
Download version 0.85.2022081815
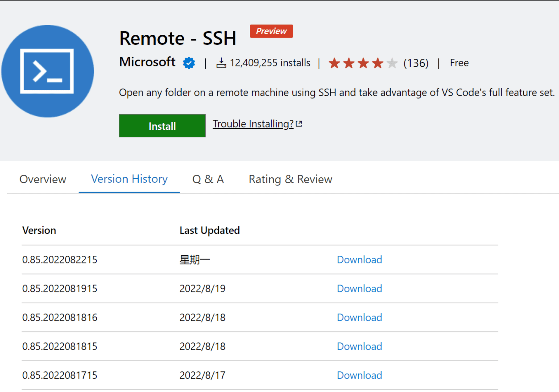click(359, 346)
